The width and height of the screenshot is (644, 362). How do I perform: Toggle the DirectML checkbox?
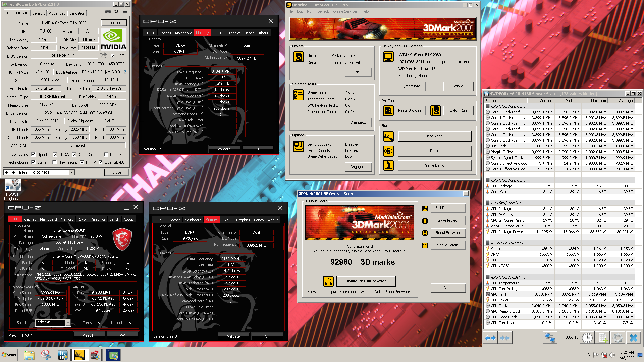[x=106, y=155]
